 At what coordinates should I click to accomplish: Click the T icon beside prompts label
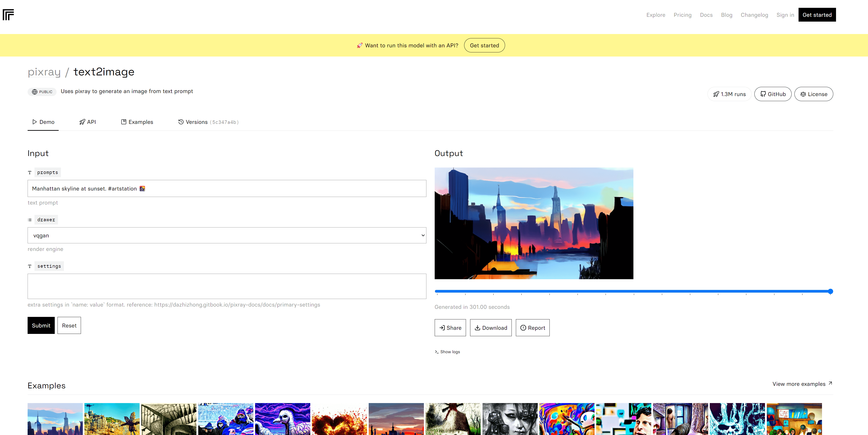(x=30, y=172)
